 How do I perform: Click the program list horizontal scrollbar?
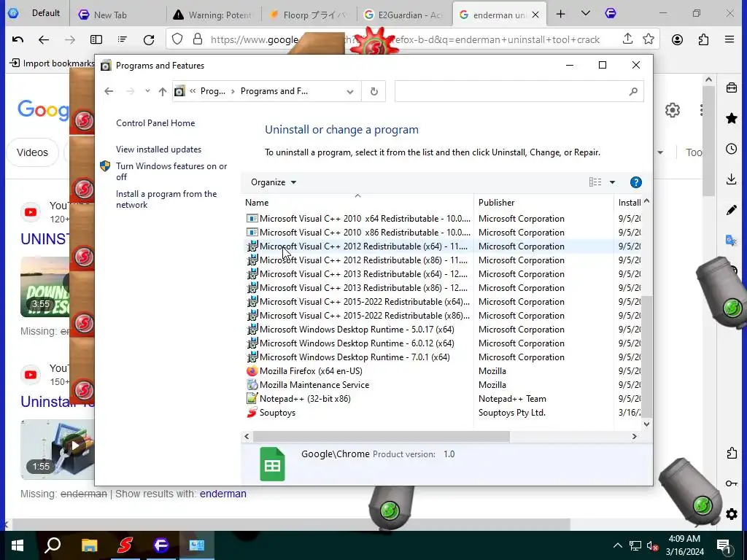[381, 436]
